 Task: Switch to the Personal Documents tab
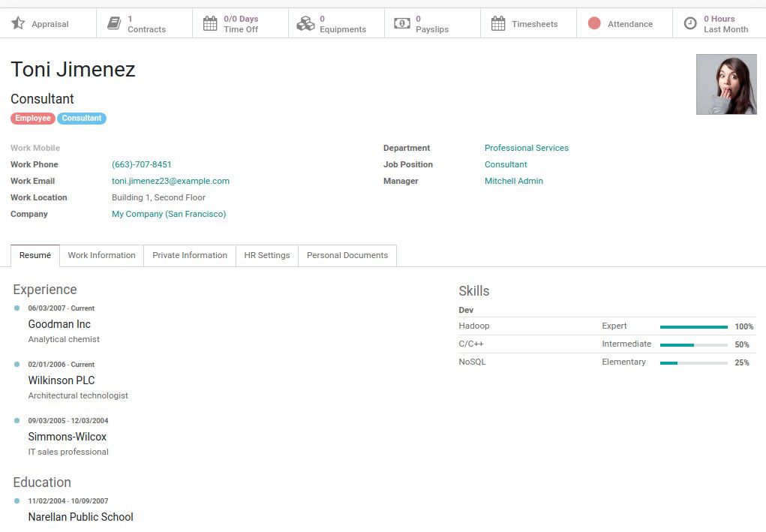(347, 256)
